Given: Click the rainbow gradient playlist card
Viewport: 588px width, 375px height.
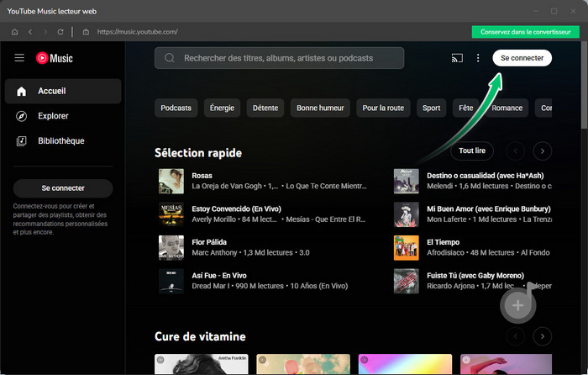Looking at the screenshot, I should click(x=405, y=364).
